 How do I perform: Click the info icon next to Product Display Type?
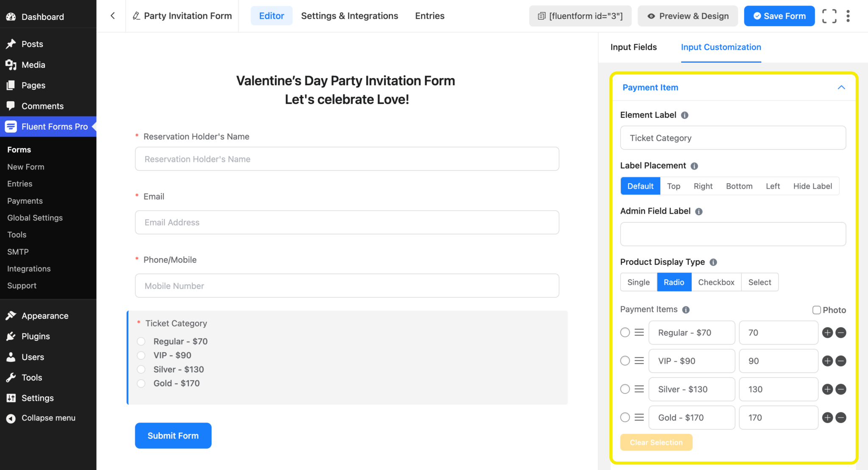(713, 262)
